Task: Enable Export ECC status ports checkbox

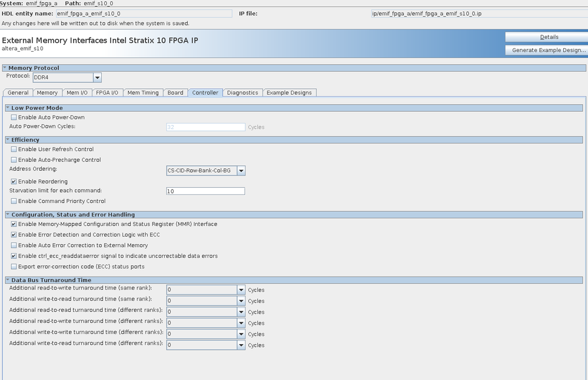Action: [14, 267]
